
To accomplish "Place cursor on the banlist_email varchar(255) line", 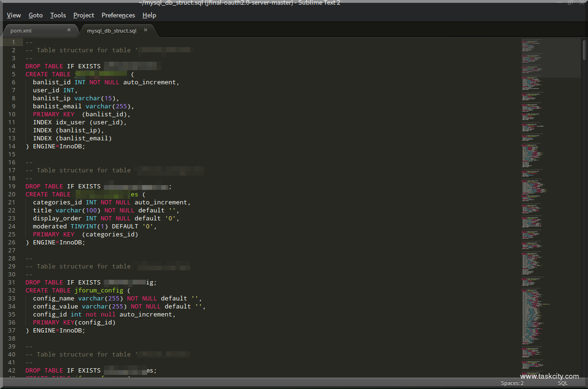I will coord(83,106).
